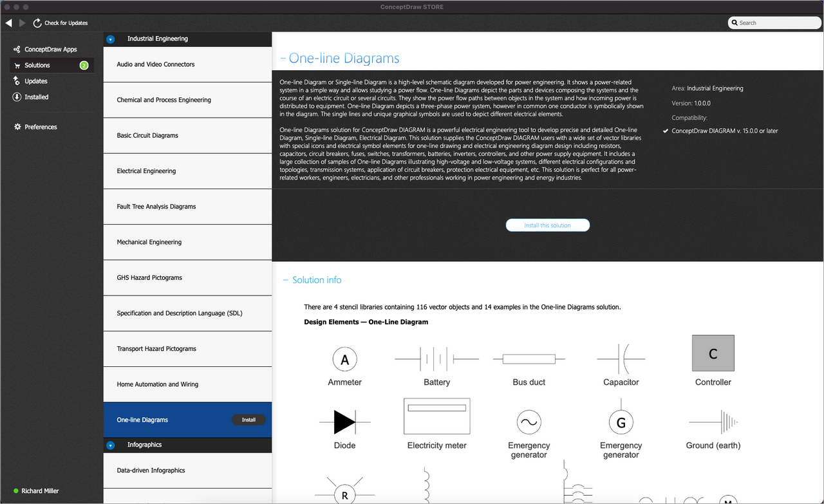
Task: Click the Ground (earth) symbol
Action: tap(713, 422)
